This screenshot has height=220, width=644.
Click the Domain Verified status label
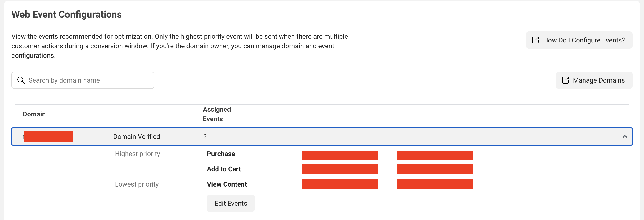[136, 136]
